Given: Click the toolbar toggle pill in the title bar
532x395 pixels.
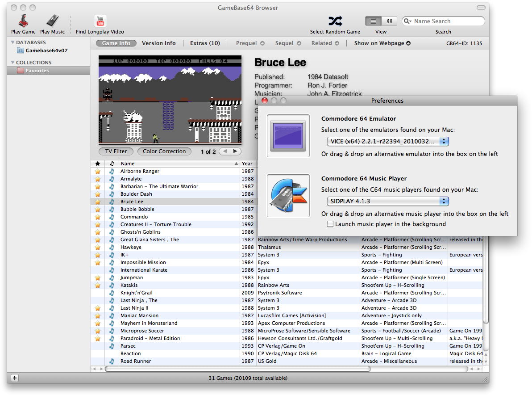Looking at the screenshot, I should (x=481, y=8).
